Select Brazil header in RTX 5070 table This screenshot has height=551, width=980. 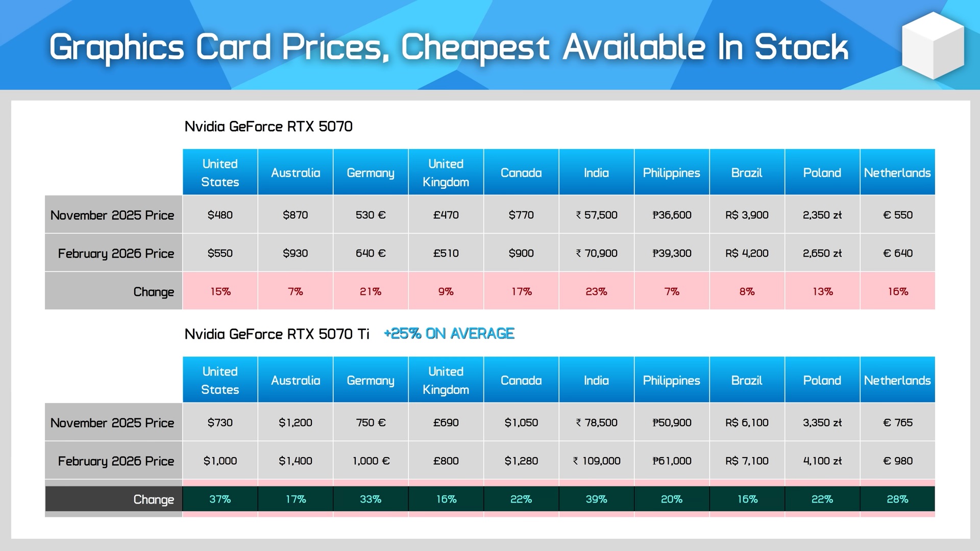[746, 172]
